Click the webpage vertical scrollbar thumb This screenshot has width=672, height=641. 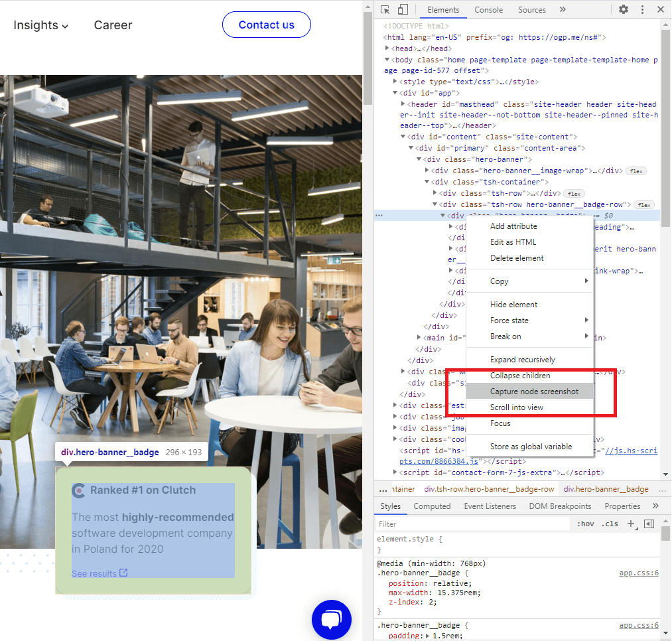click(368, 58)
